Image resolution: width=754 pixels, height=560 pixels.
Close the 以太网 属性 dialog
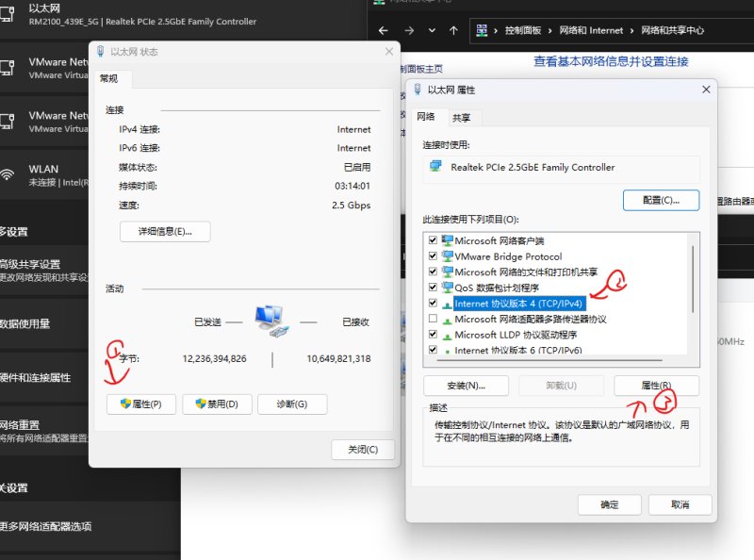[706, 90]
